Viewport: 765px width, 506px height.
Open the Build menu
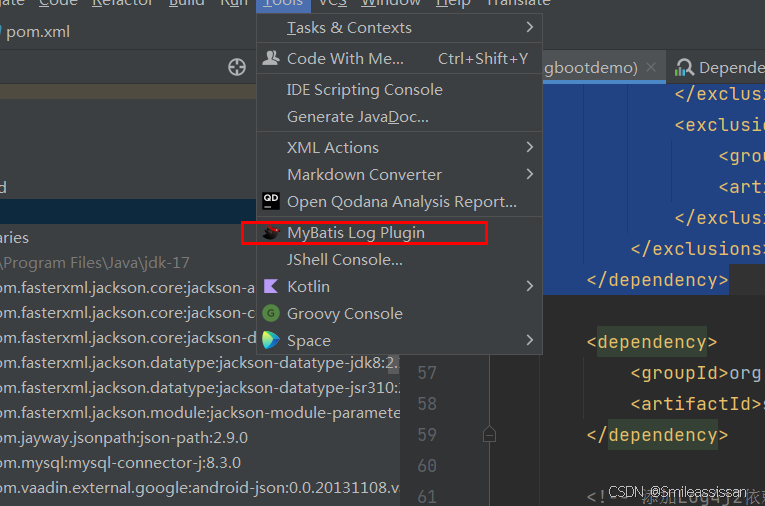point(186,3)
